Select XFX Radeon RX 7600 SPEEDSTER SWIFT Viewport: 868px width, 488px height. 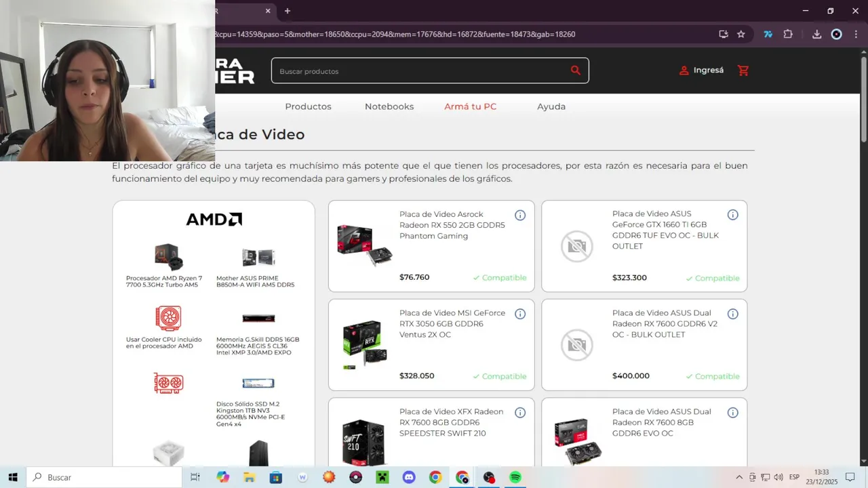click(x=431, y=432)
